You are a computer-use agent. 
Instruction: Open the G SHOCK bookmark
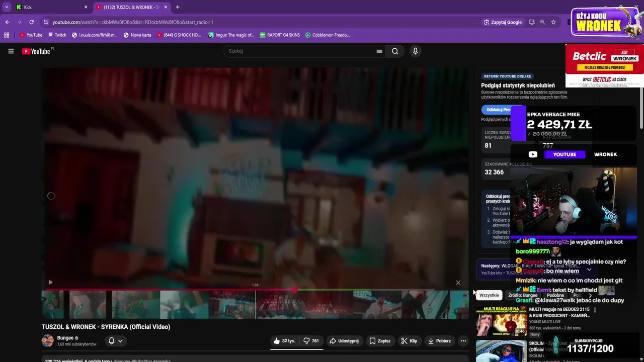pyautogui.click(x=179, y=35)
